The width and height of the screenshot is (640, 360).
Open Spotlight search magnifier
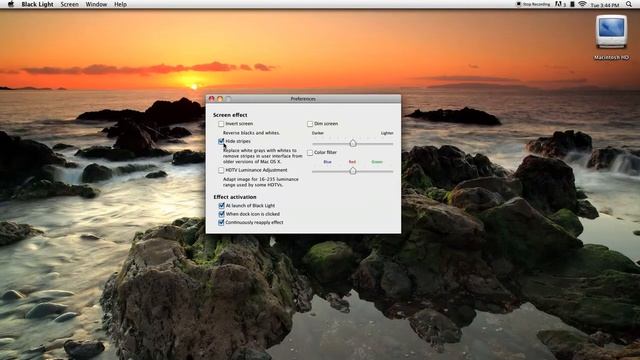629,4
